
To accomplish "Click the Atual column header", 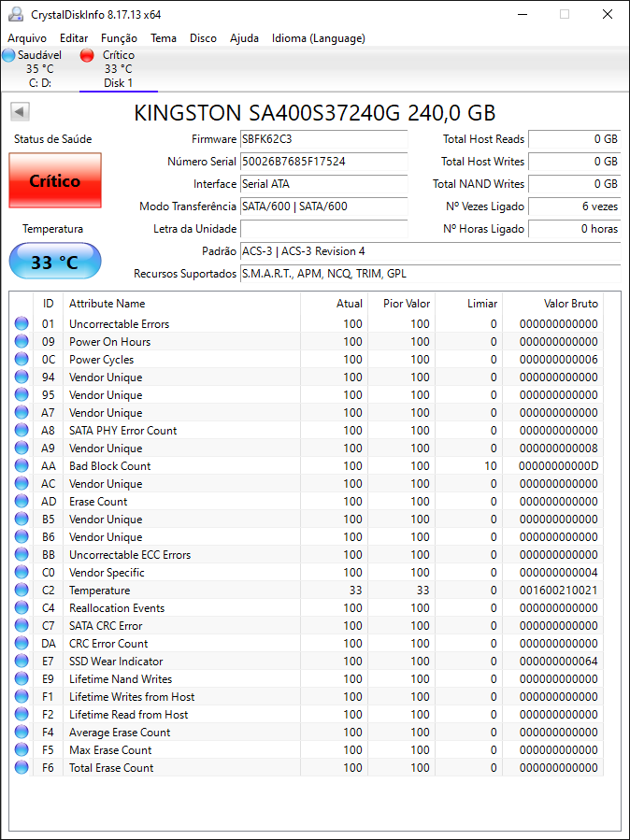I will click(x=335, y=304).
